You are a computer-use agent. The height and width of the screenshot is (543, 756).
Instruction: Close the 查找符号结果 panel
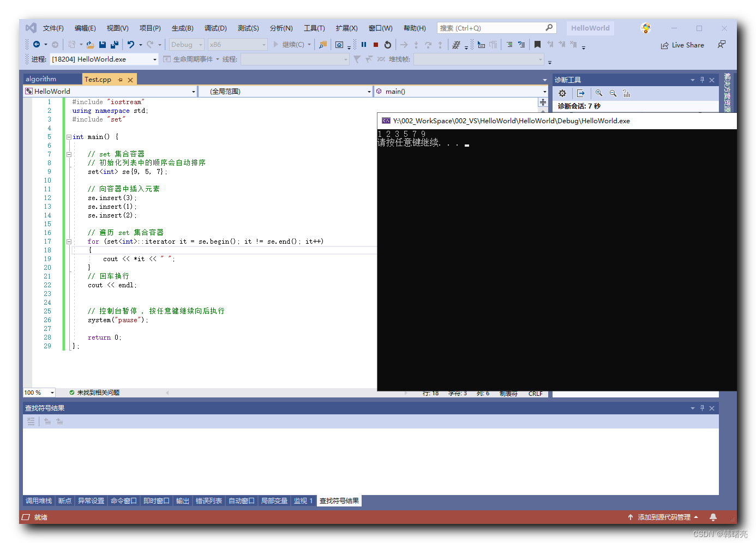pyautogui.click(x=712, y=408)
